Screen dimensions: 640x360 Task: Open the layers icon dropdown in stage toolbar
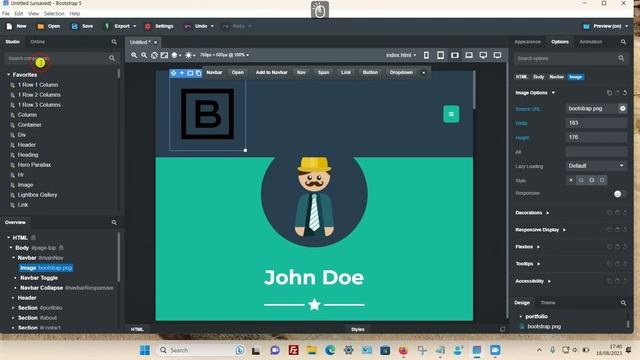tap(176, 55)
